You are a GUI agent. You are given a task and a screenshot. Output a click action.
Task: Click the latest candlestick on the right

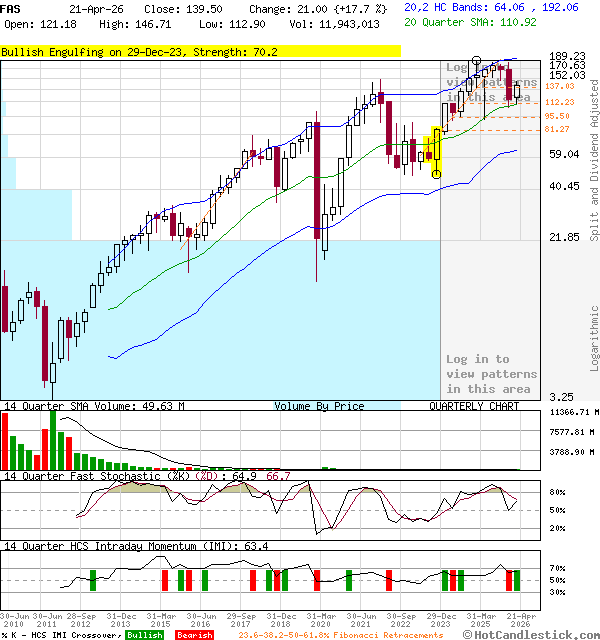(517, 91)
